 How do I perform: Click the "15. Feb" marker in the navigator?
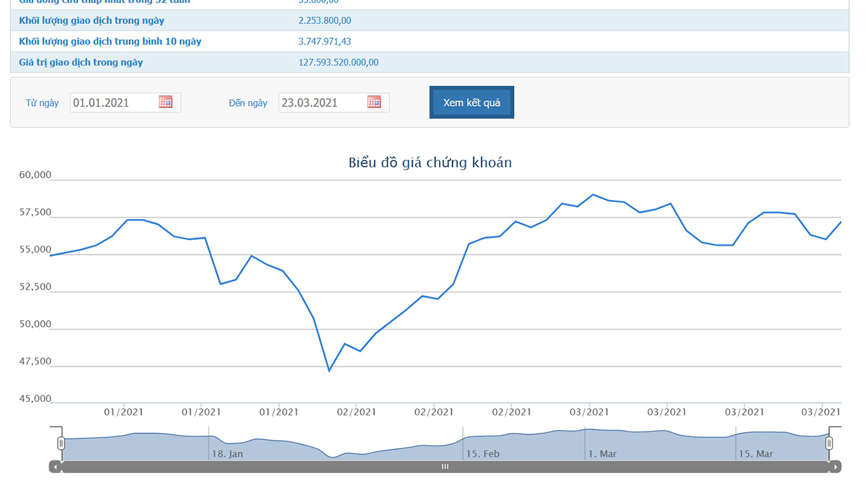click(482, 454)
